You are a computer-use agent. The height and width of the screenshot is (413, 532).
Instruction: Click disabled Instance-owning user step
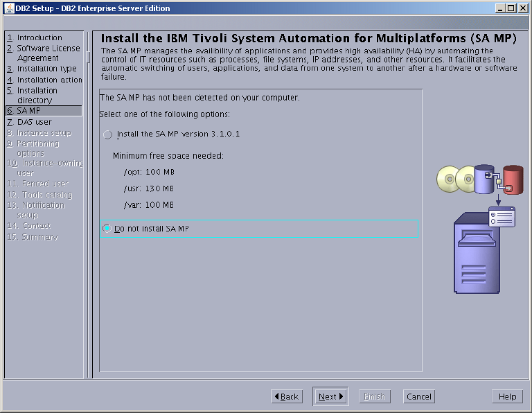tap(45, 168)
